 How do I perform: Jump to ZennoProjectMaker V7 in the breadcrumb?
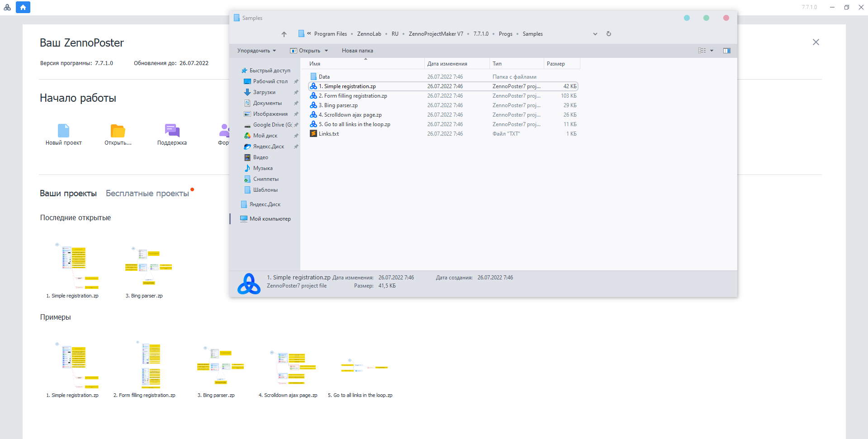click(436, 34)
